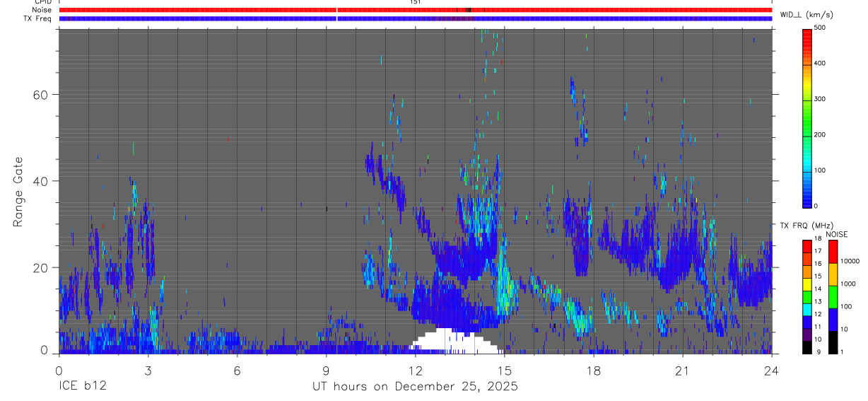Click the 'NOISE' colour bar title
This screenshot has width=868, height=401.
click(836, 234)
